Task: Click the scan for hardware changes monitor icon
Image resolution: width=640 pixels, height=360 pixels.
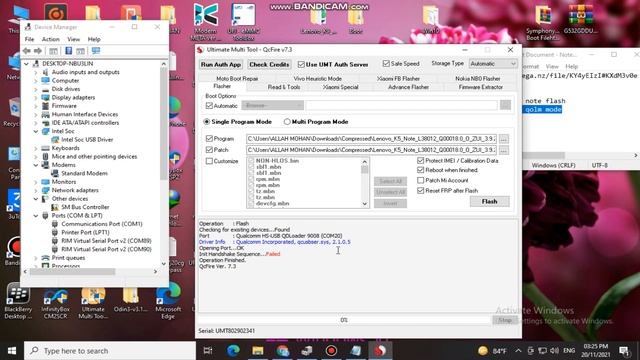Action: coord(96,51)
